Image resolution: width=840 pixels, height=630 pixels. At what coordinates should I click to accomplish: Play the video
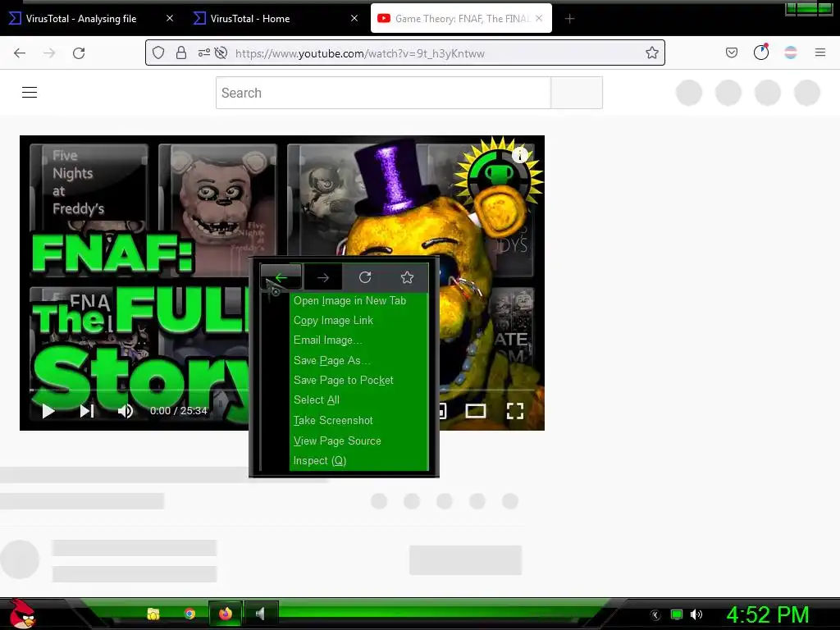tap(48, 411)
